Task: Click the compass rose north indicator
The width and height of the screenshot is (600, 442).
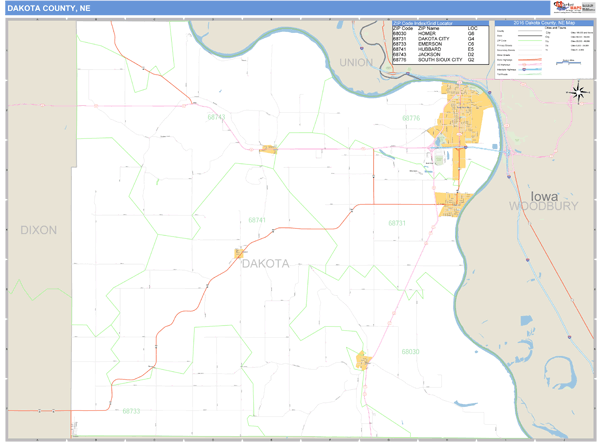Action: [x=577, y=94]
